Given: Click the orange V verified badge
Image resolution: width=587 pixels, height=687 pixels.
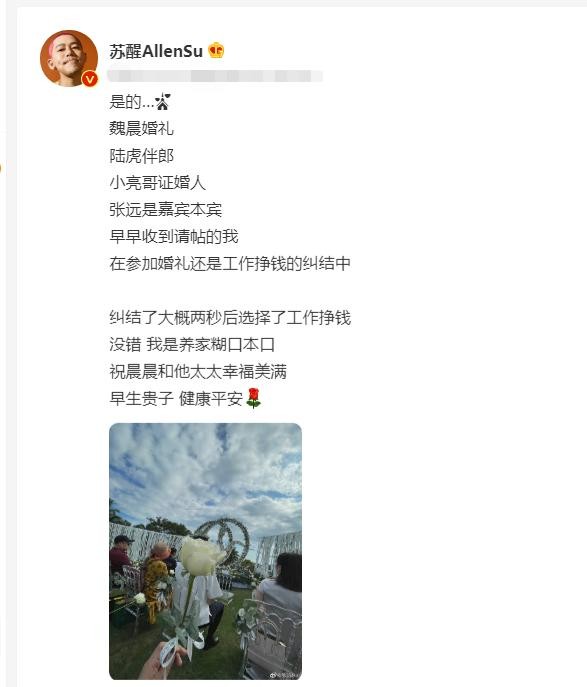Looking at the screenshot, I should (x=90, y=79).
